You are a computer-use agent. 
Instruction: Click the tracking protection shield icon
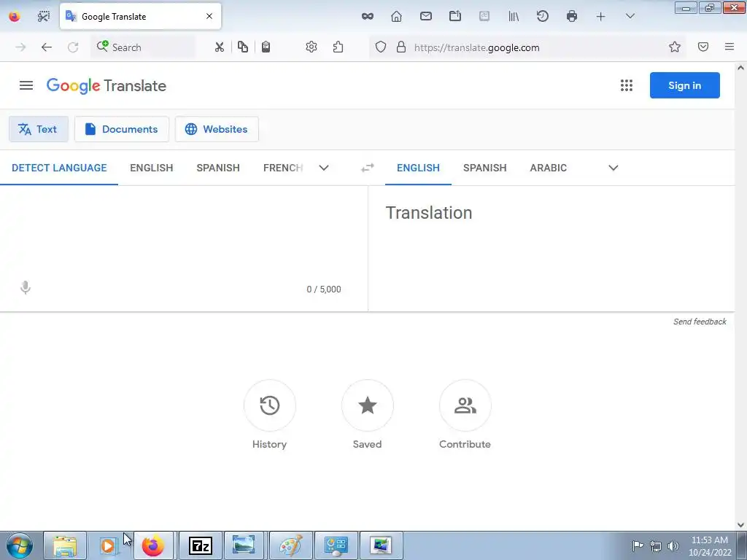point(381,47)
